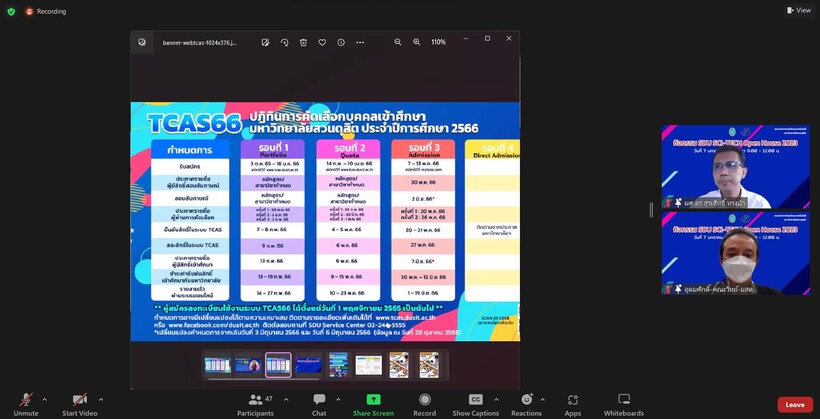
Task: Click the TCAS66 title in shared image
Action: (x=194, y=124)
